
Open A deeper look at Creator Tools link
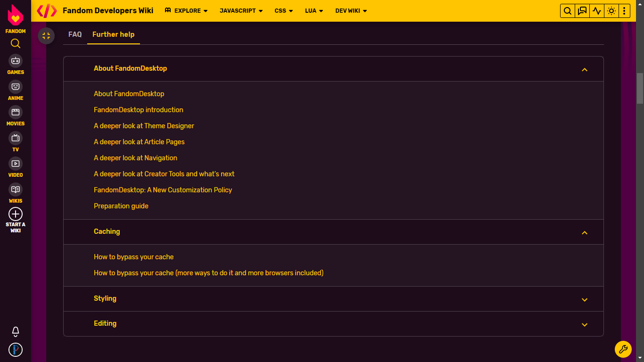click(164, 174)
